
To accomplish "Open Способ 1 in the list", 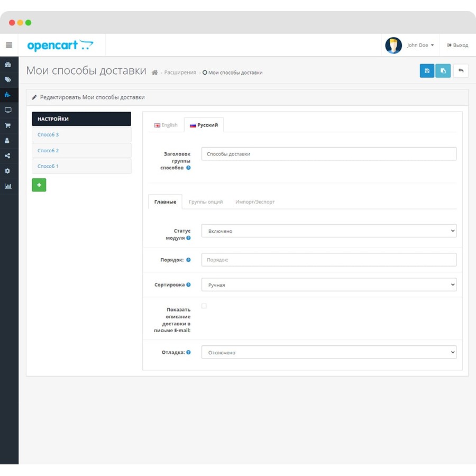I will (x=81, y=167).
